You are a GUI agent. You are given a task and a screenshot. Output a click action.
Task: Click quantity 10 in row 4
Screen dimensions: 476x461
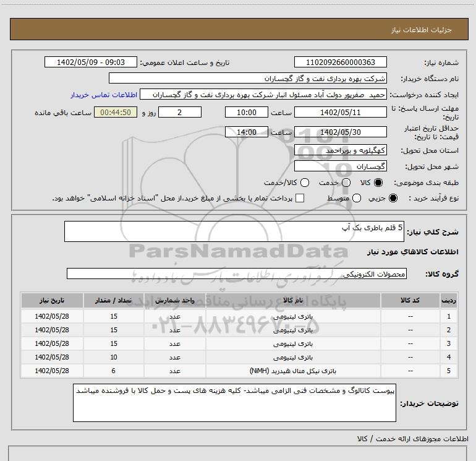coord(114,358)
